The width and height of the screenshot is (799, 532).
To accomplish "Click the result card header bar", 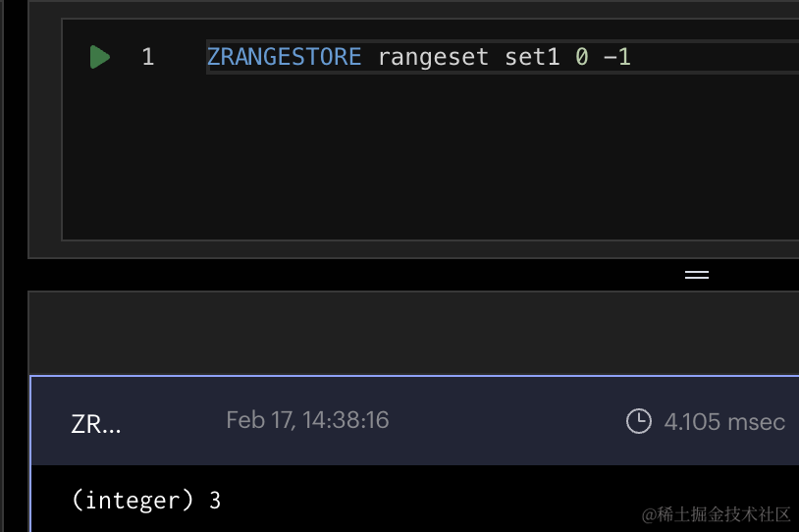I will [491, 422].
